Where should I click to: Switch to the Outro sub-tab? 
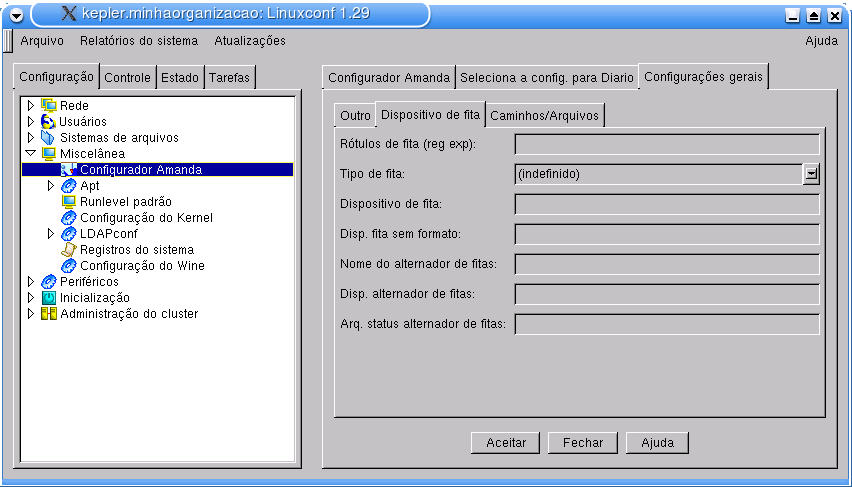[355, 116]
